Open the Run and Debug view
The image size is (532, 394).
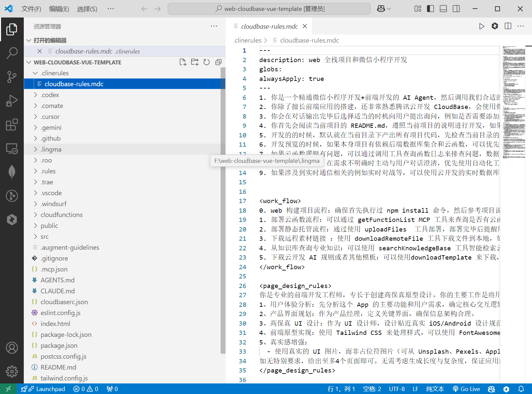pos(12,101)
